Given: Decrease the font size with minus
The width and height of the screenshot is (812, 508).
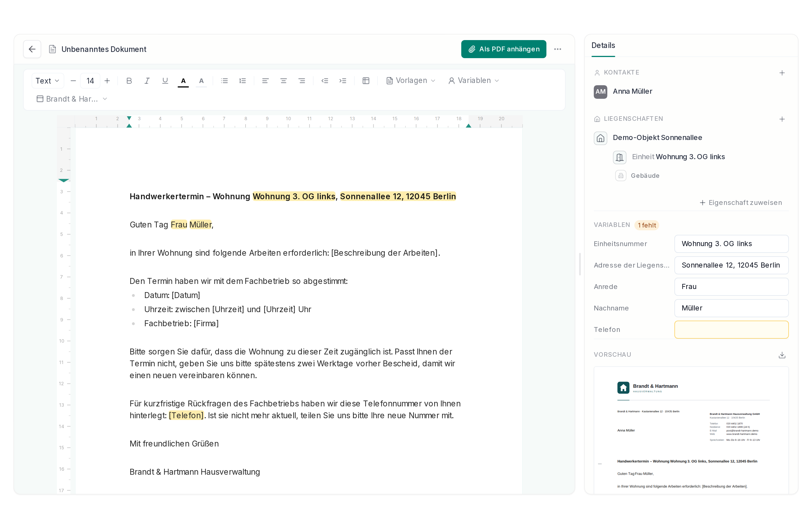Looking at the screenshot, I should (73, 81).
